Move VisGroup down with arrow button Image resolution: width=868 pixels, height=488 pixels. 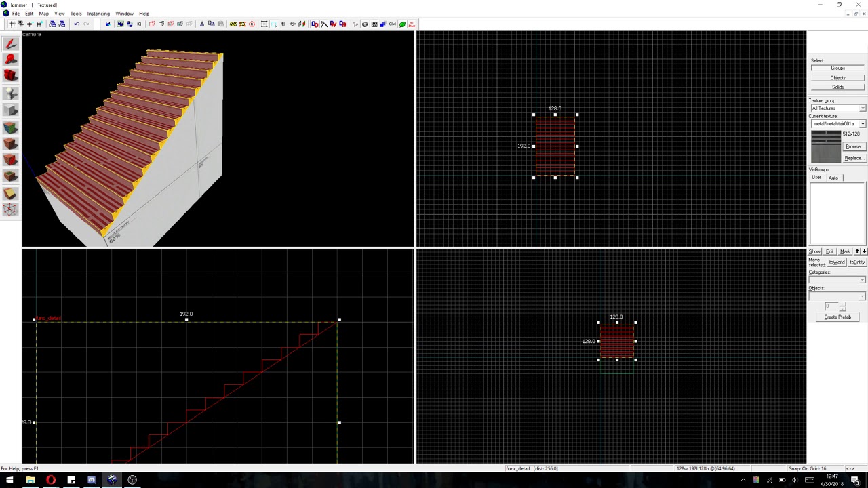pyautogui.click(x=864, y=251)
